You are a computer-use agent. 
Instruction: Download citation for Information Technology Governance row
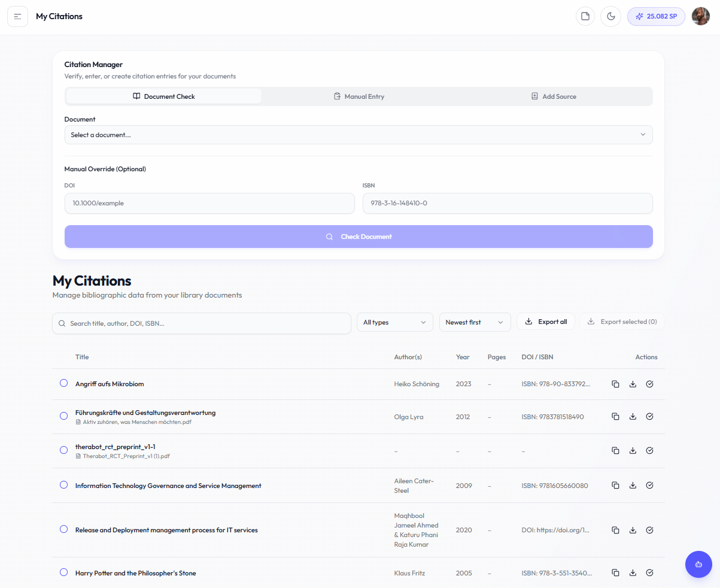tap(633, 486)
